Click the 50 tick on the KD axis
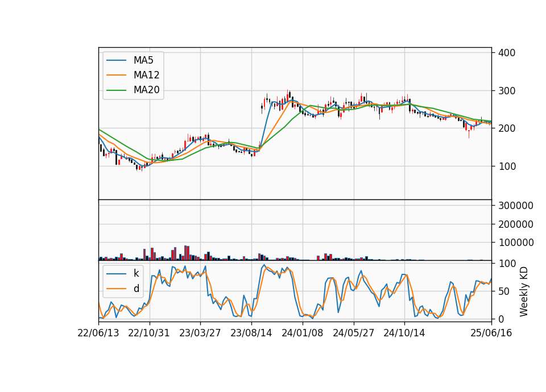546x392 pixels. [504, 291]
